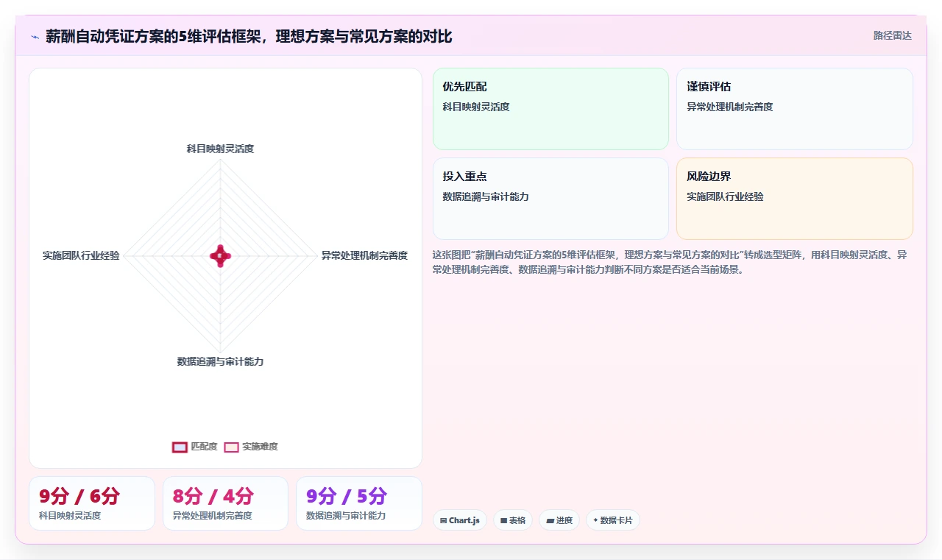The width and height of the screenshot is (942, 560).
Task: Click the red data point at radar center
Action: click(x=220, y=255)
